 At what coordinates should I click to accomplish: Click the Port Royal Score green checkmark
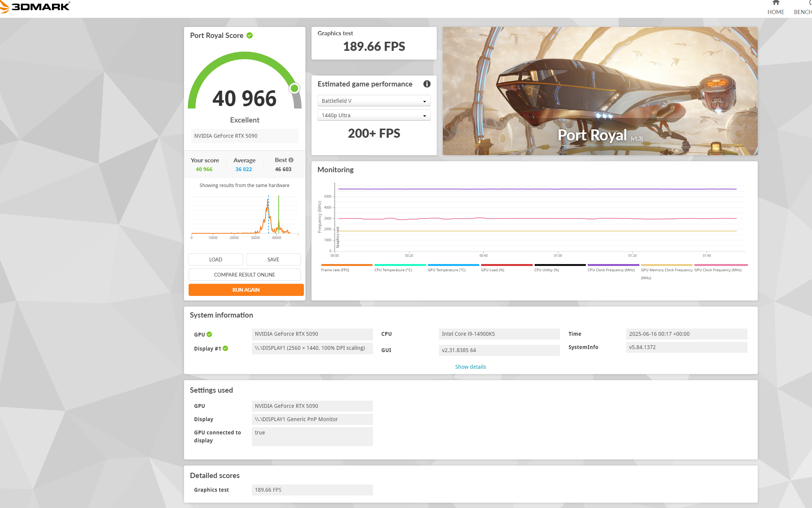click(250, 35)
